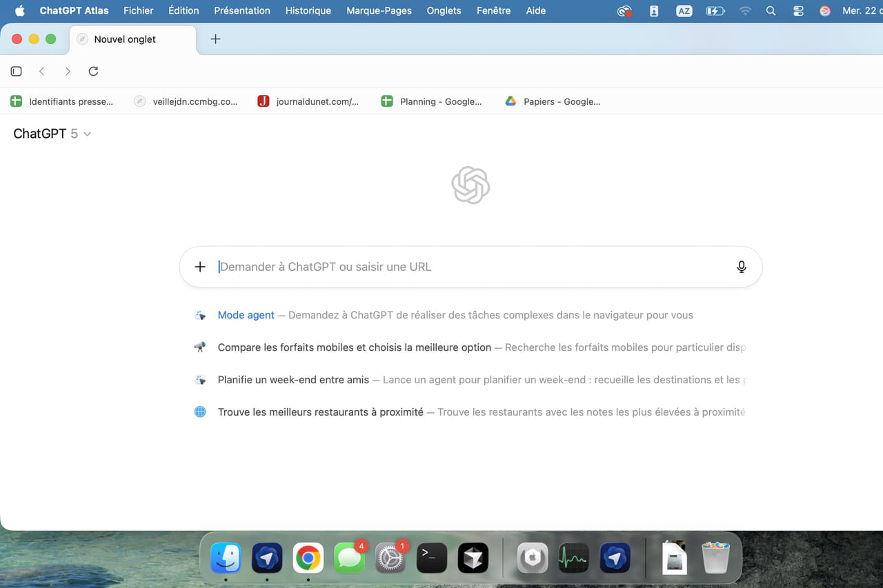Open the Planning - Google bookmark
Image resolution: width=883 pixels, height=588 pixels.
point(432,101)
